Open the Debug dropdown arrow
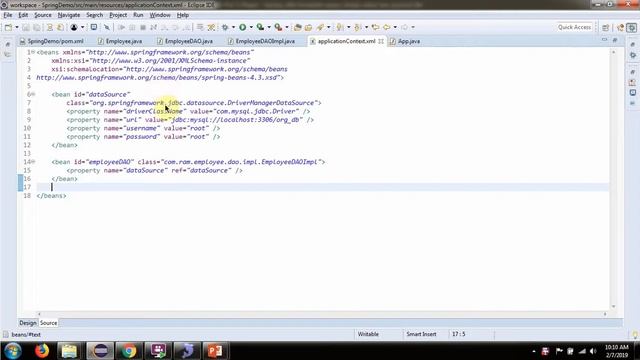This screenshot has height=360, width=640. click(x=233, y=27)
